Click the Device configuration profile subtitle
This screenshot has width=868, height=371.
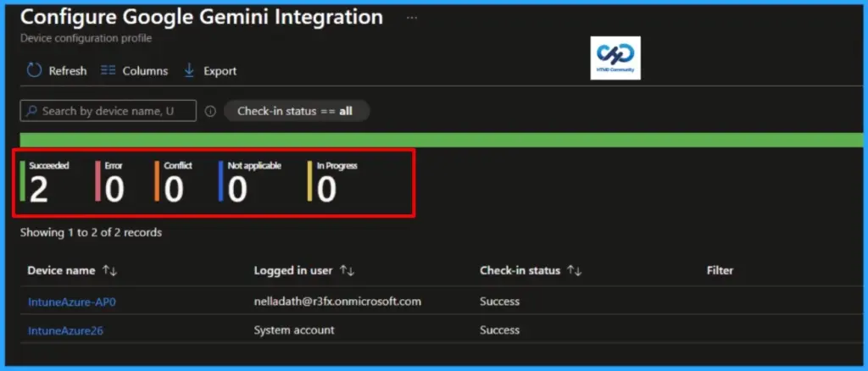(x=86, y=39)
